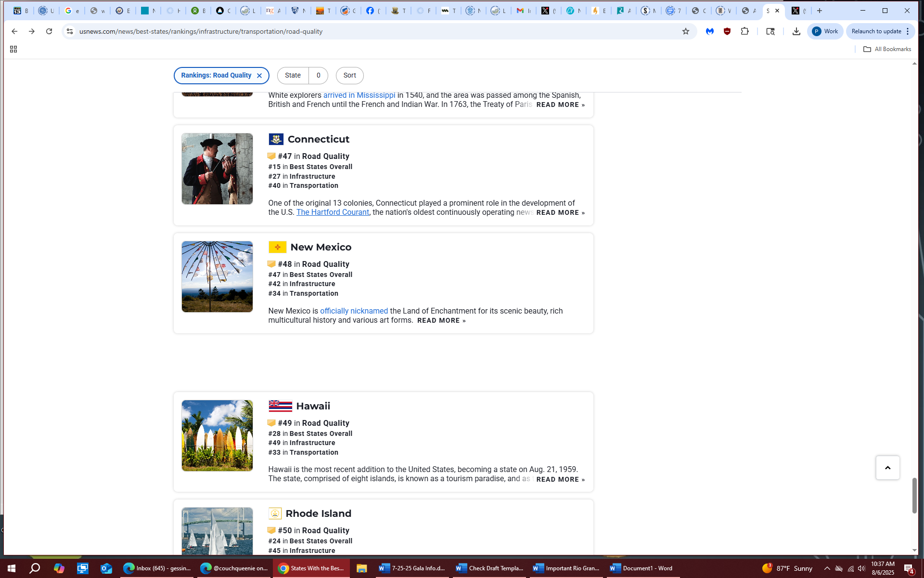Click the Hawaii surfboards thumbnail
Viewport: 924px width, 578px height.
[x=217, y=435]
